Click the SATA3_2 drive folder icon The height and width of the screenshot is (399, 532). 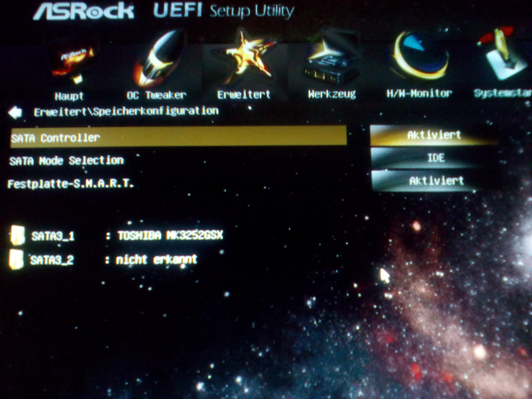tap(16, 259)
